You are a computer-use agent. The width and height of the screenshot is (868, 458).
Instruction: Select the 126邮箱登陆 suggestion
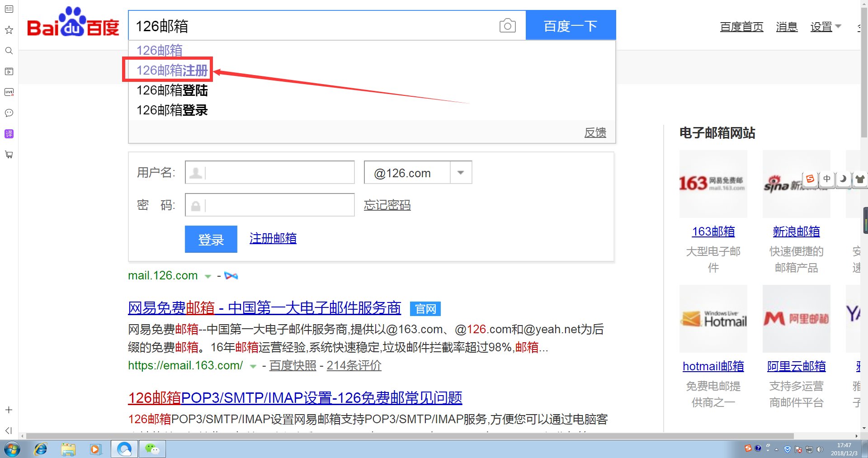(x=172, y=90)
